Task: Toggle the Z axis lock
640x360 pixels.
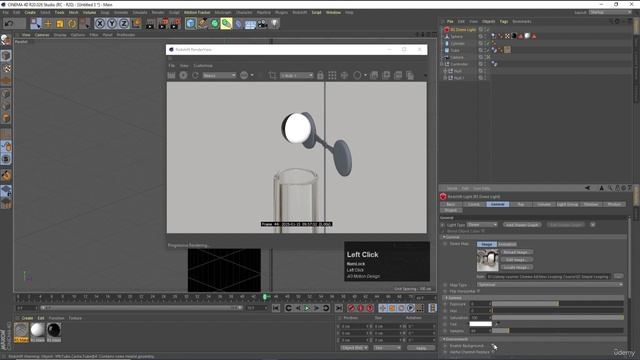Action: [124, 24]
